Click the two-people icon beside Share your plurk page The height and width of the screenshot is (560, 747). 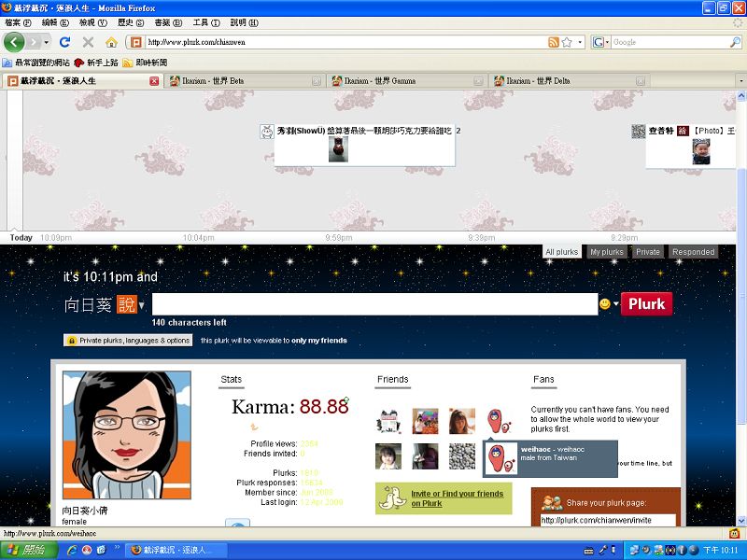(552, 503)
